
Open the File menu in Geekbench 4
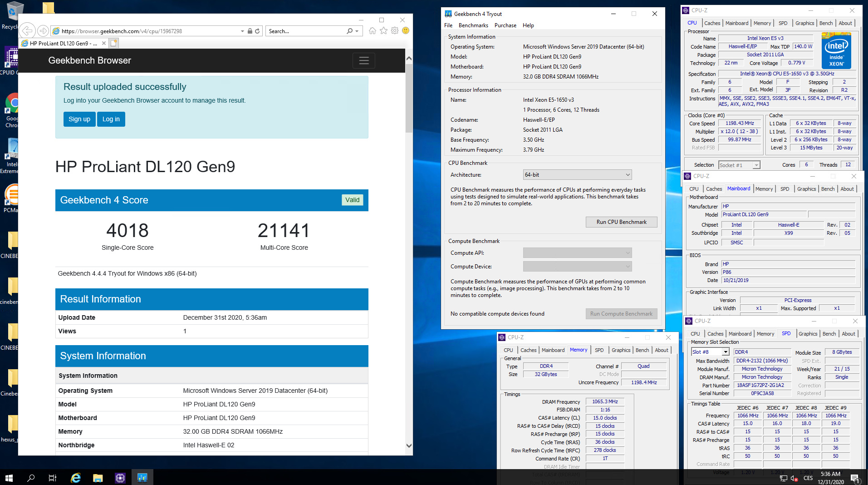pos(448,25)
